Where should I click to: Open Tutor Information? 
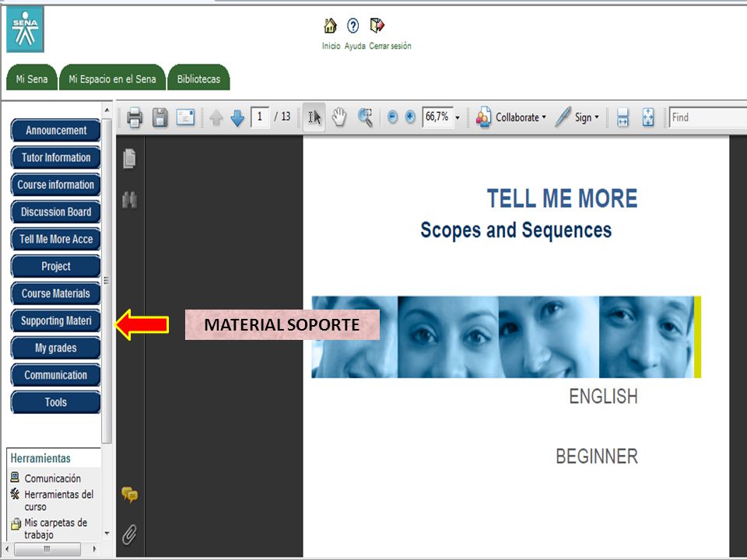click(56, 158)
